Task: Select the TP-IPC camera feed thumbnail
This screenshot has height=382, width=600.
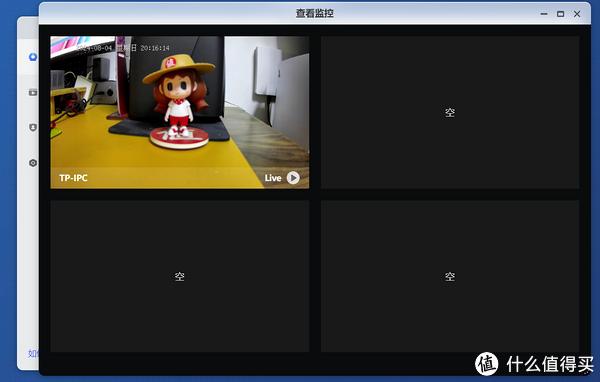Action: pos(180,112)
